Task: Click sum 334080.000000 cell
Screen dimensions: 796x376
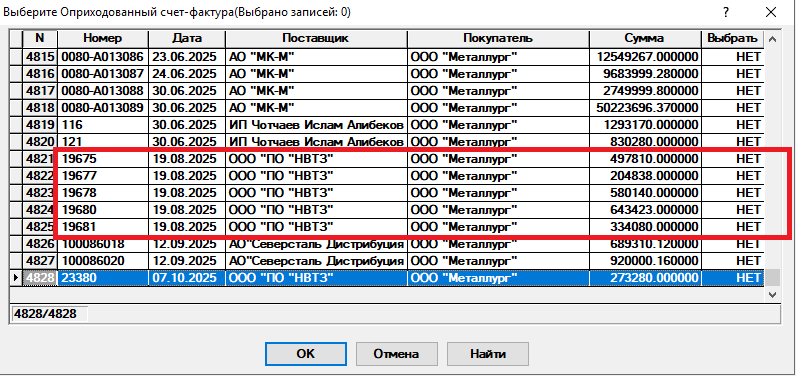Action: pyautogui.click(x=645, y=227)
